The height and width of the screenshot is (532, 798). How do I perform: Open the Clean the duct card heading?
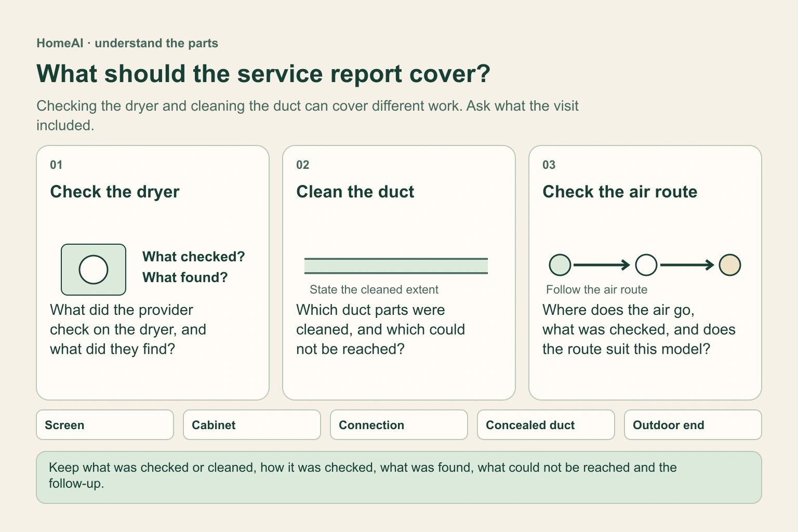click(x=355, y=192)
